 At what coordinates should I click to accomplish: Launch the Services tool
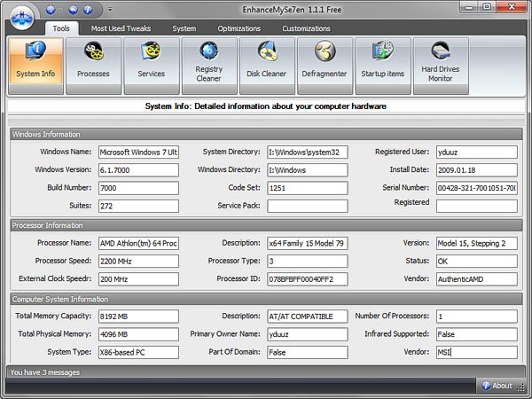coord(152,66)
